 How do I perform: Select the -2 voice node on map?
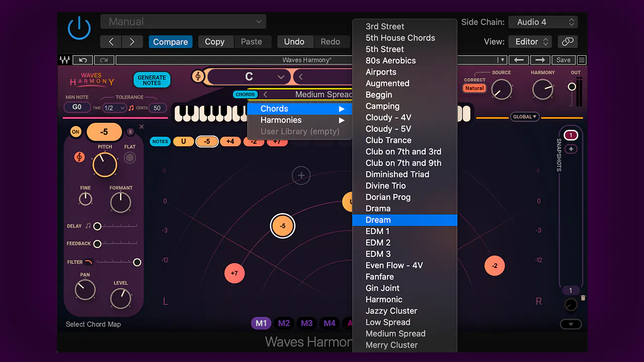495,265
